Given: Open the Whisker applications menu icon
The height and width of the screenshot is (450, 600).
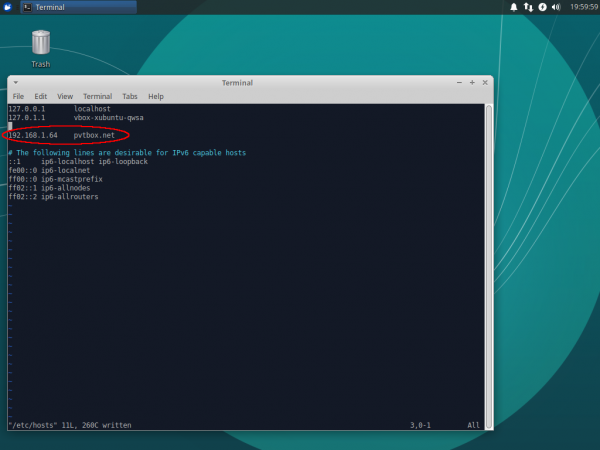Looking at the screenshot, I should coord(8,7).
